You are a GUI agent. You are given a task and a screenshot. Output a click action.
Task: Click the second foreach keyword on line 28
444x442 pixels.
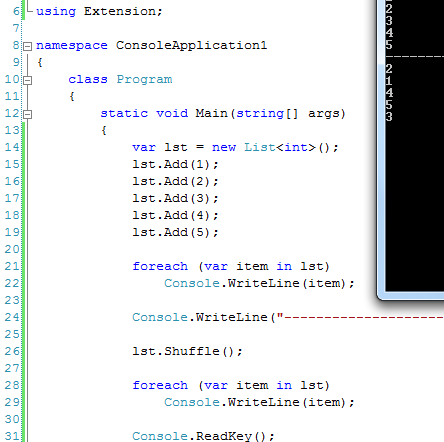[160, 385]
